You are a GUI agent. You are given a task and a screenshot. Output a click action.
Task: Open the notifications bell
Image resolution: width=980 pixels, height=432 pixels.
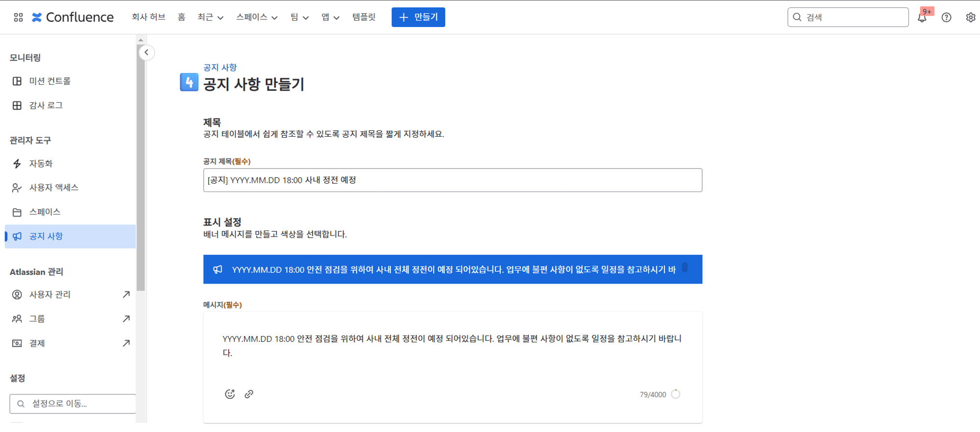click(922, 18)
